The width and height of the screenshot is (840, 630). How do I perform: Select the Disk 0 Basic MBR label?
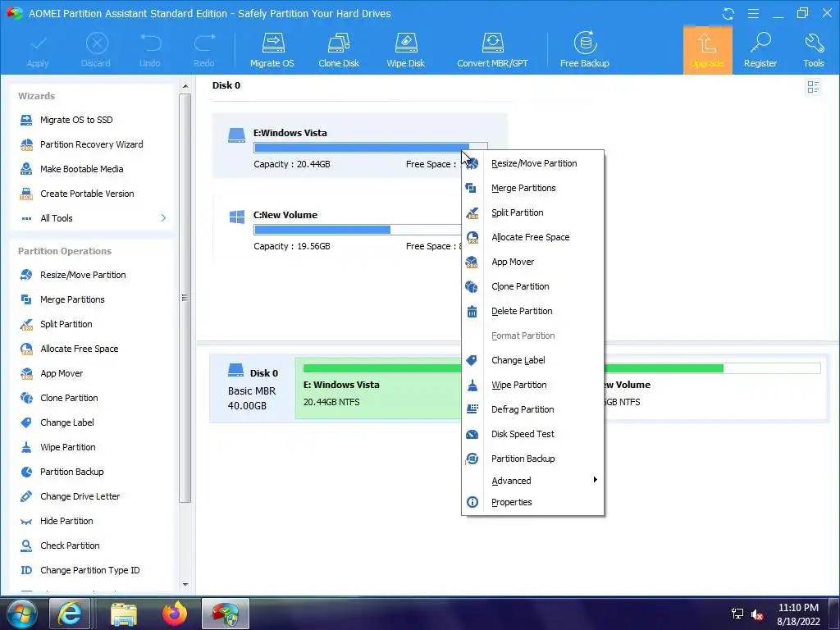252,390
